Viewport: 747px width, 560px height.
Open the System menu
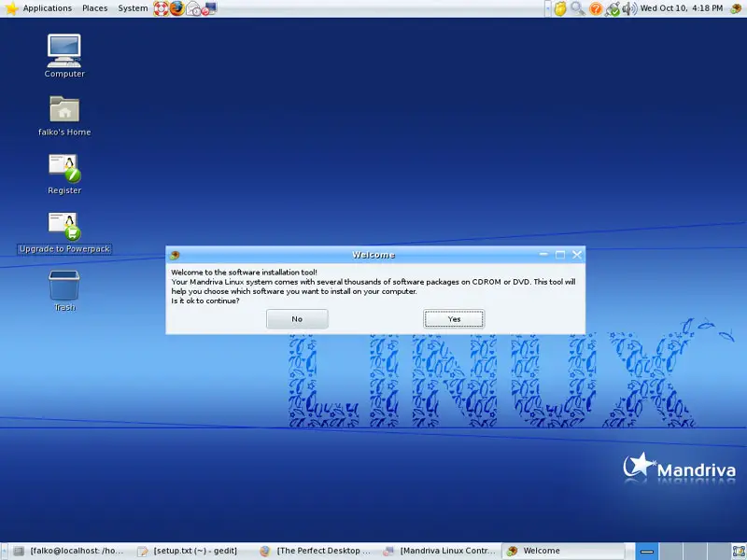[133, 8]
